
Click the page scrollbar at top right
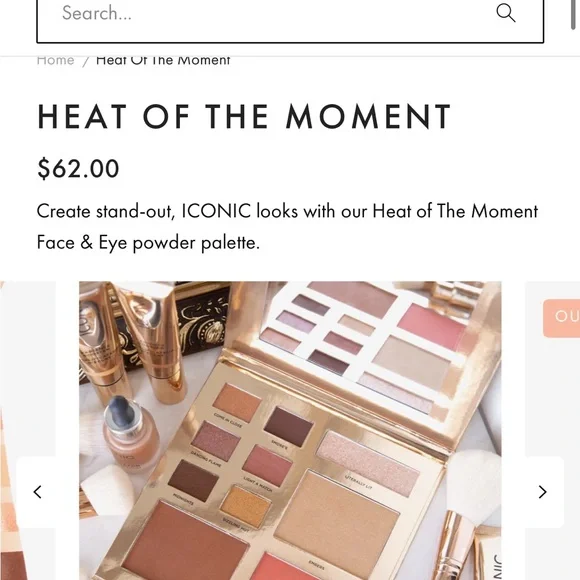[x=573, y=14]
